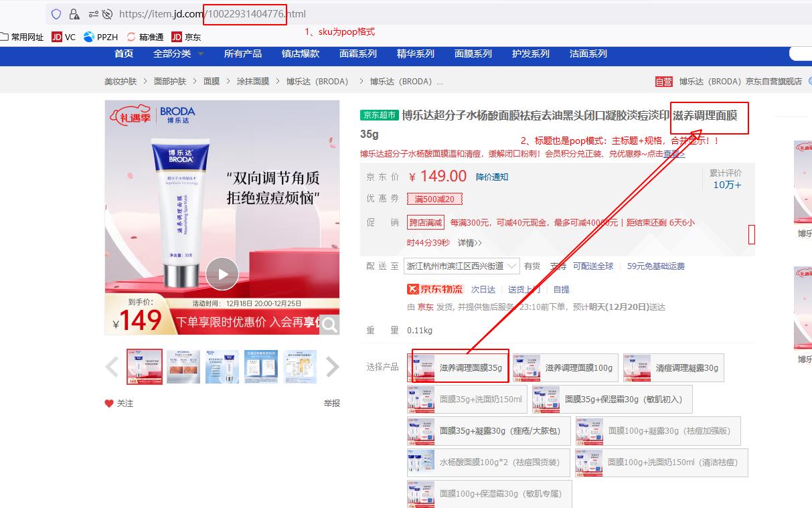The width and height of the screenshot is (812, 508).
Task: Click the 举报 report link
Action: coord(332,404)
